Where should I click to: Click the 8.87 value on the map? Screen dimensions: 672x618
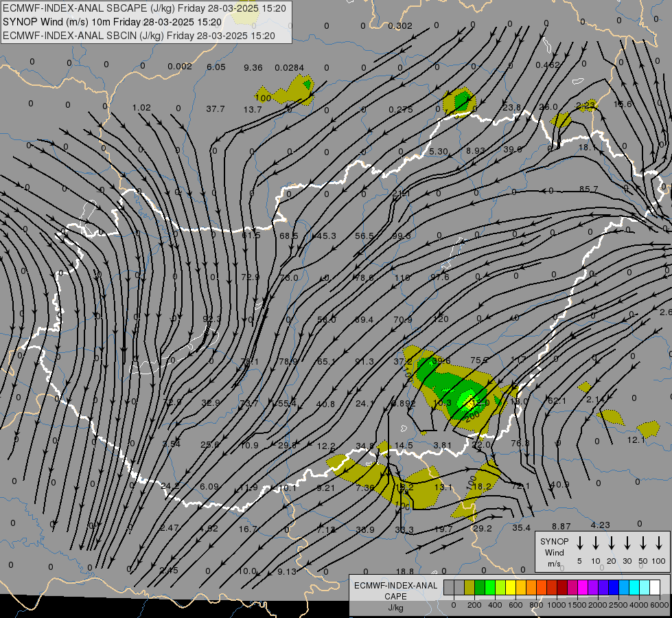coord(561,526)
